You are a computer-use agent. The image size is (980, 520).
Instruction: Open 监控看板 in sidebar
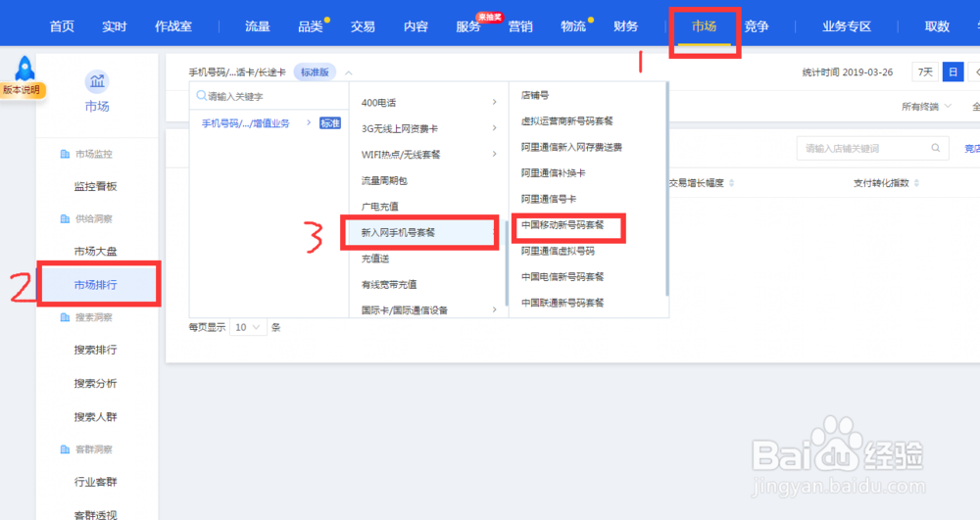pyautogui.click(x=96, y=186)
